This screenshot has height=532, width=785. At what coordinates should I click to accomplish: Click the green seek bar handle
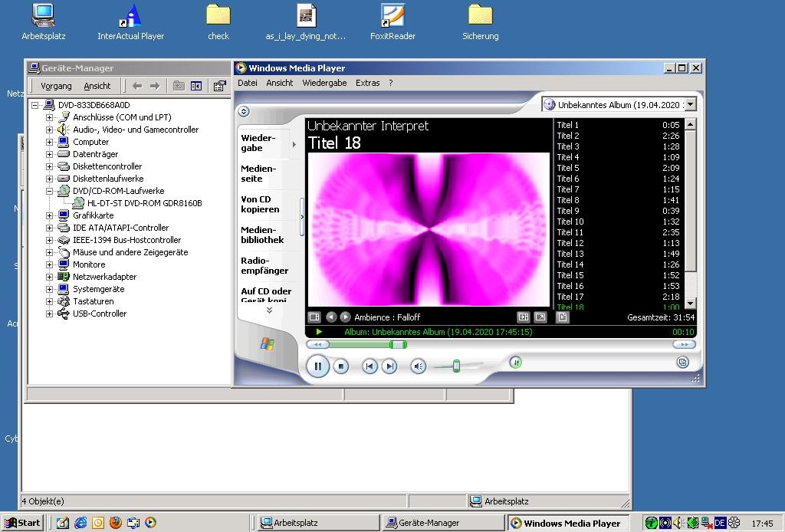pyautogui.click(x=398, y=344)
